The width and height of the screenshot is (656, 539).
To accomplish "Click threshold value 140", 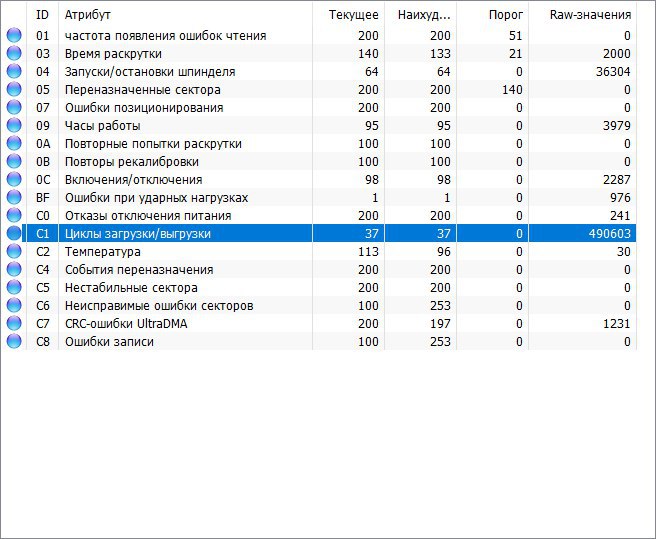I will [x=512, y=90].
